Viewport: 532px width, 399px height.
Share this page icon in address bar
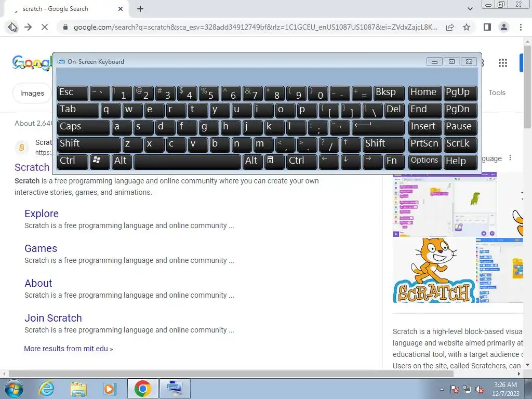point(450,27)
